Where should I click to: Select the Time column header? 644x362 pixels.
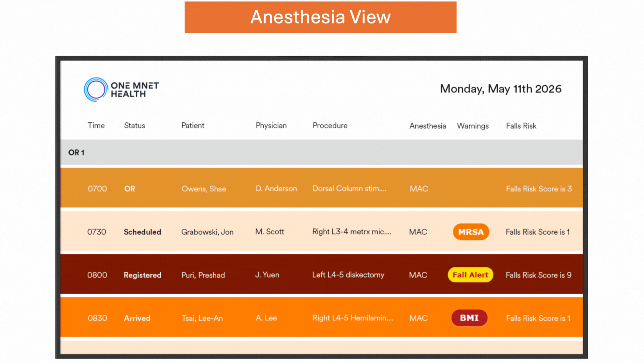click(96, 125)
